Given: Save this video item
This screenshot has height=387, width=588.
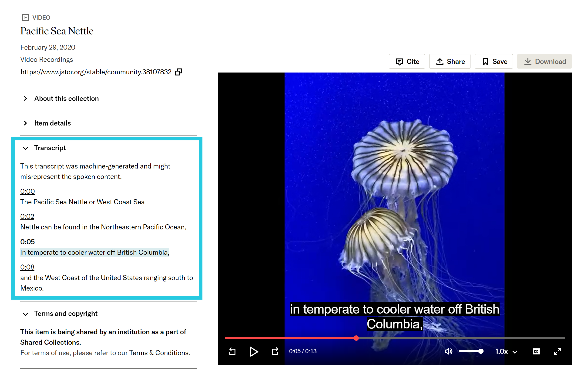Looking at the screenshot, I should tap(494, 61).
